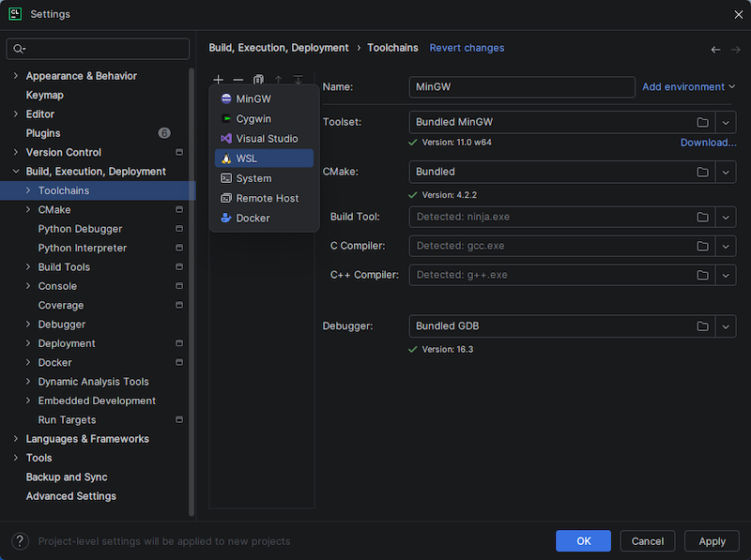The height and width of the screenshot is (560, 751).
Task: Choose Remote Host toolchain type
Action: pos(264,198)
